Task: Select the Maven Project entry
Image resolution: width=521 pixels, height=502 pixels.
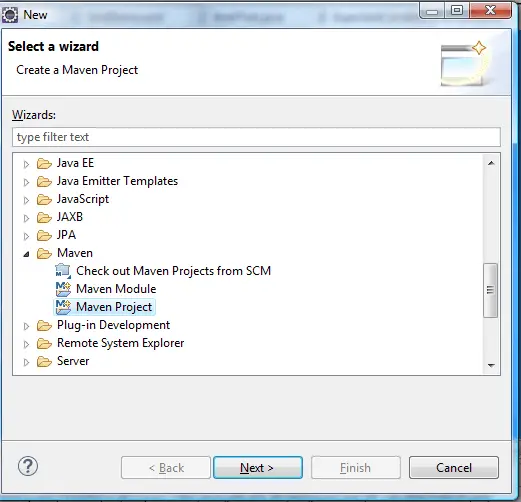Action: coord(114,307)
